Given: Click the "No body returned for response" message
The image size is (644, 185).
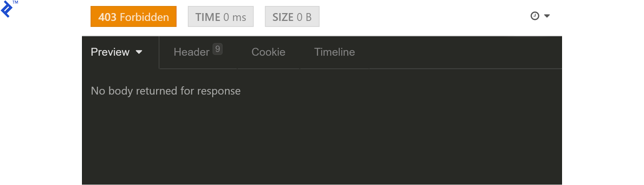Looking at the screenshot, I should (x=165, y=91).
